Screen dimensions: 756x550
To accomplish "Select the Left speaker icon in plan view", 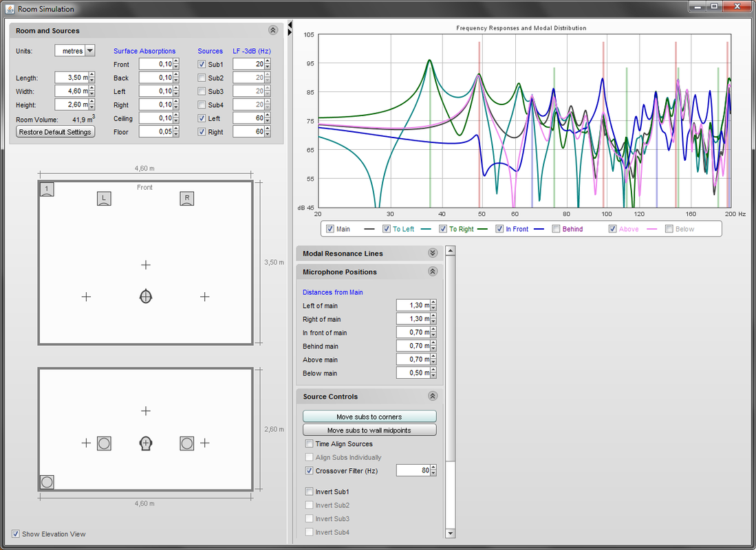I will 104,198.
